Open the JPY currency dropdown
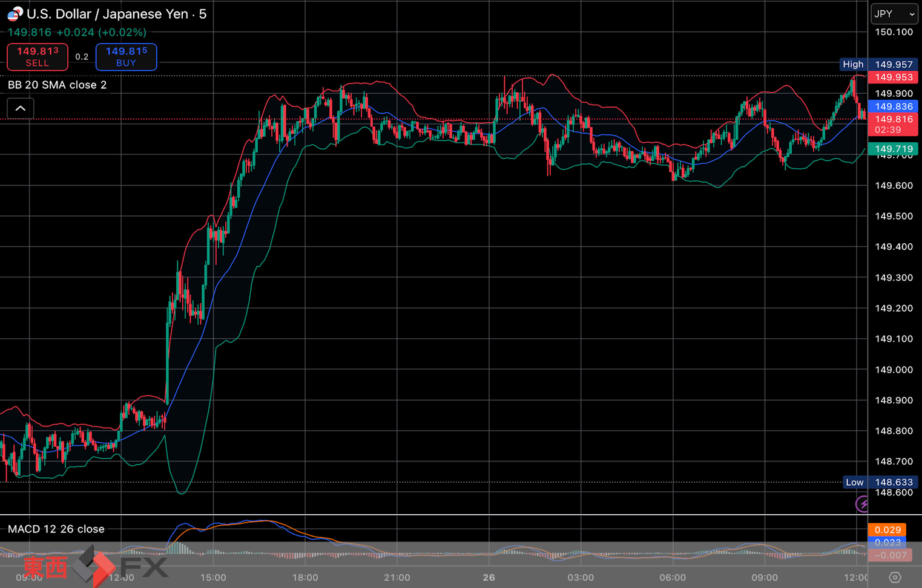The height and width of the screenshot is (588, 922). [894, 14]
